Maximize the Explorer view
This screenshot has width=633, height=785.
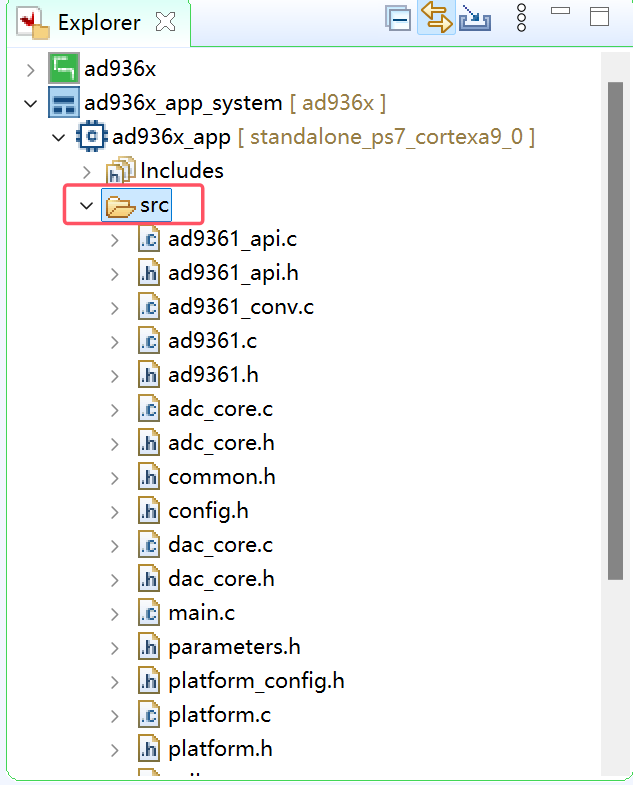tap(599, 17)
